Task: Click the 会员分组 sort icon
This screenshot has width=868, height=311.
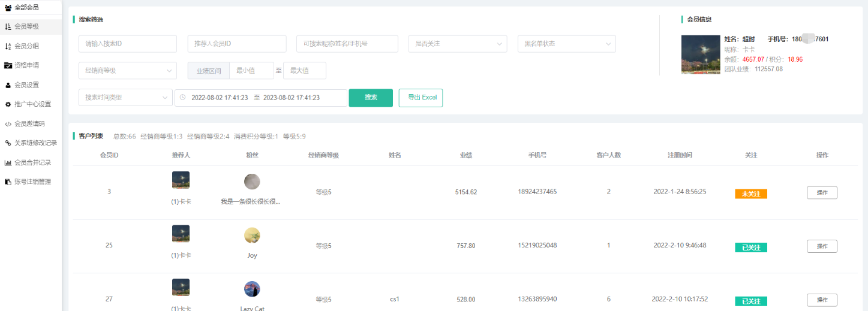Action: pos(8,46)
